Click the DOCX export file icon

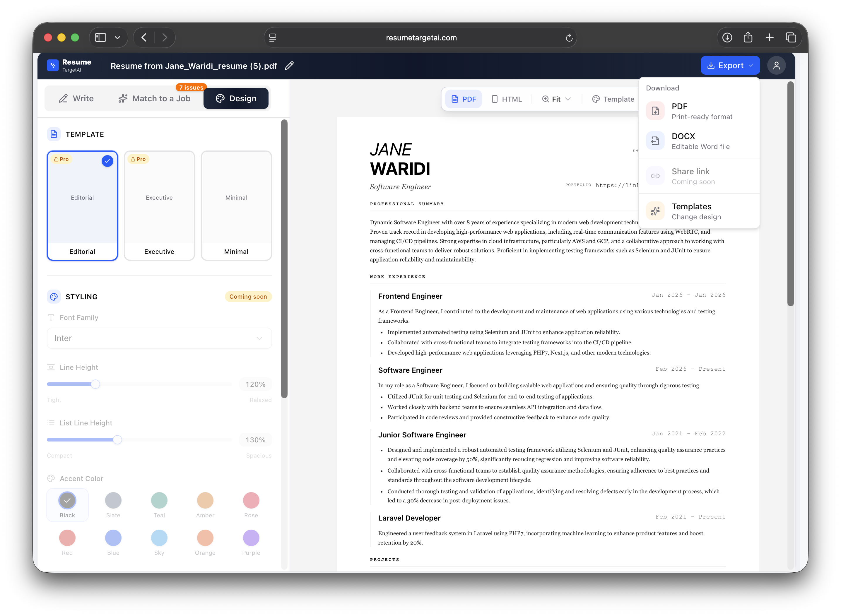coord(655,141)
